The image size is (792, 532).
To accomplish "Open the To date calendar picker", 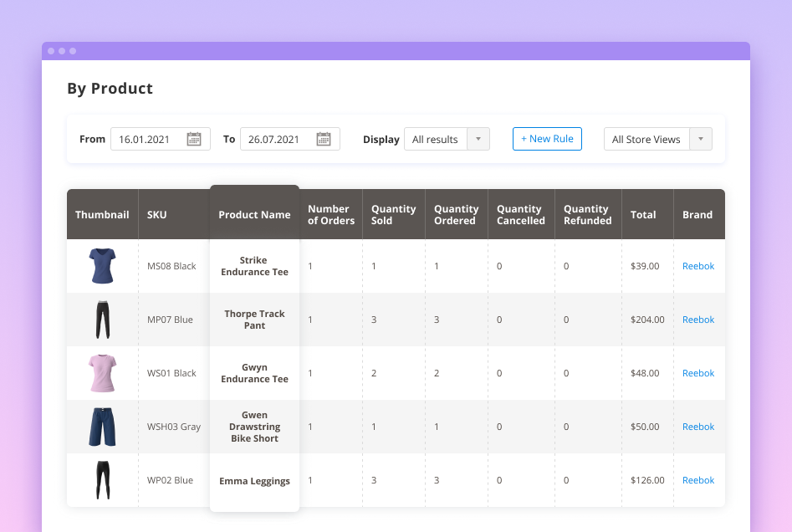I will (326, 139).
